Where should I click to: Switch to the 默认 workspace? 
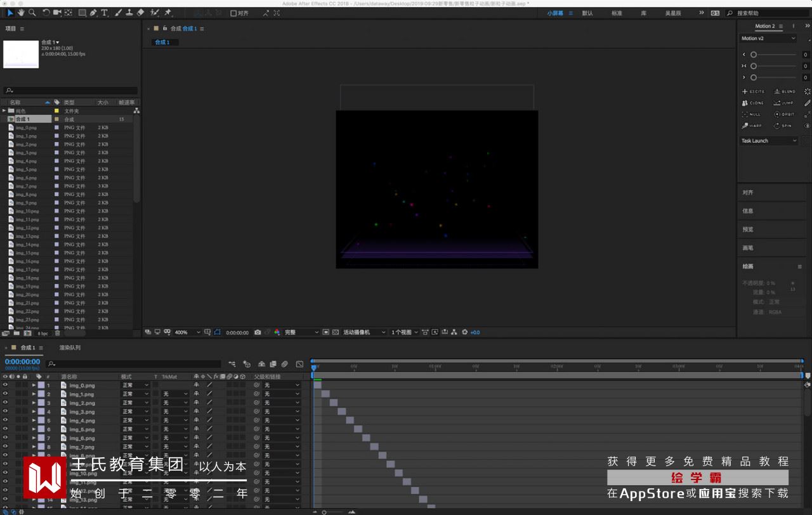point(587,13)
